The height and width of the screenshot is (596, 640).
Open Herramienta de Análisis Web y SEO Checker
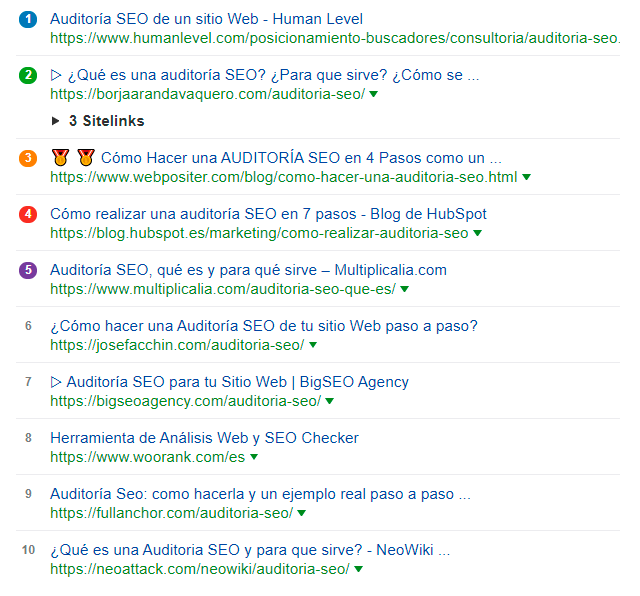pyautogui.click(x=204, y=438)
